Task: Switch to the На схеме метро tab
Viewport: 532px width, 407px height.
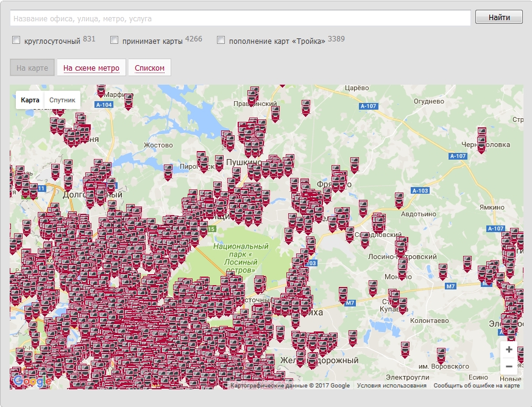Action: coord(91,68)
